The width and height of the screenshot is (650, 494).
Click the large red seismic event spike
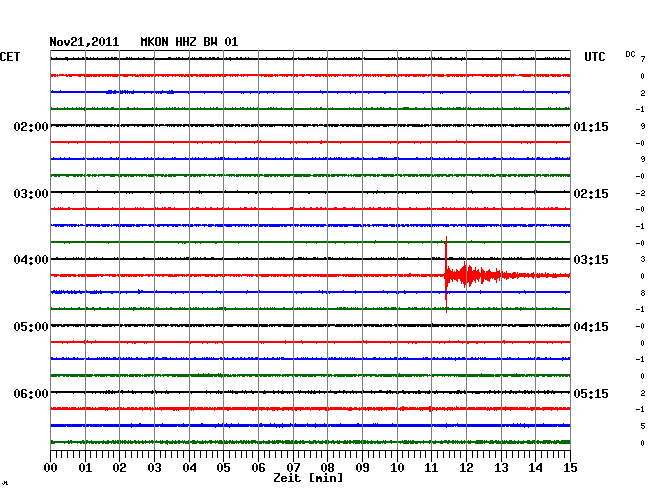pyautogui.click(x=446, y=275)
